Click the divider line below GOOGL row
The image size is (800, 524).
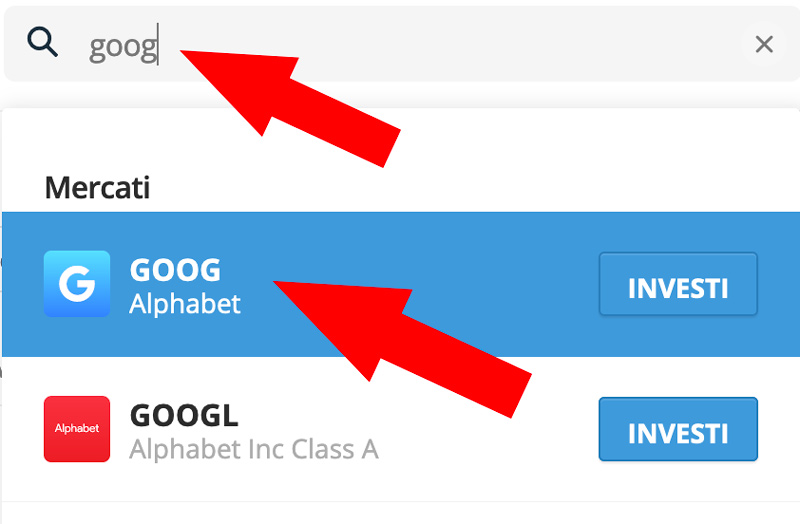(401, 502)
